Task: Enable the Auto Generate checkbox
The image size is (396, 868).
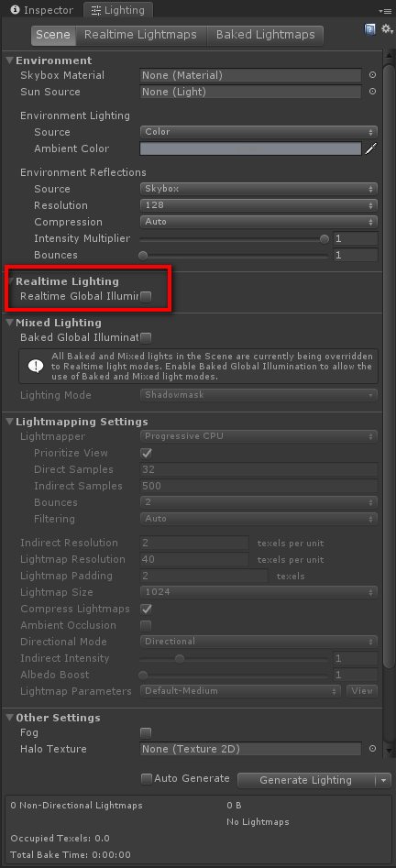Action: pyautogui.click(x=147, y=779)
